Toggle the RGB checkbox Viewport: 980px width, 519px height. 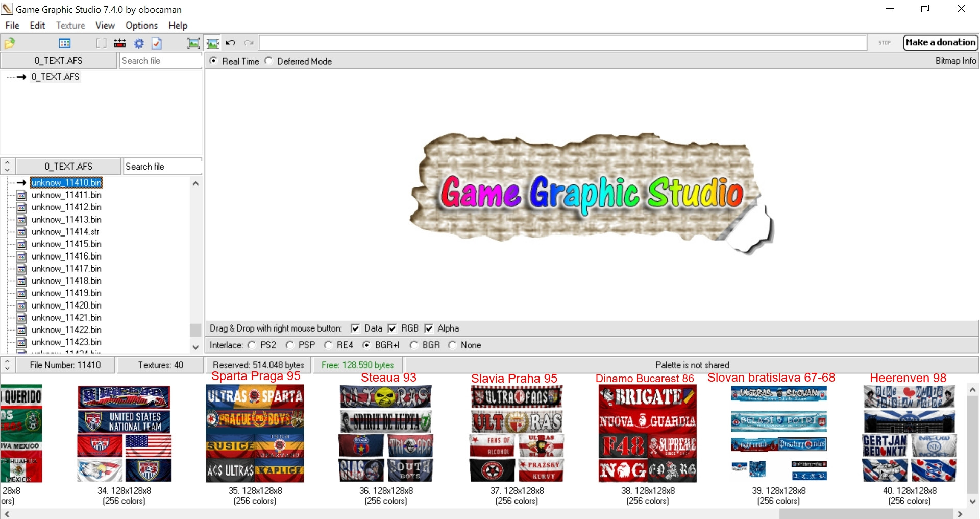click(x=392, y=328)
